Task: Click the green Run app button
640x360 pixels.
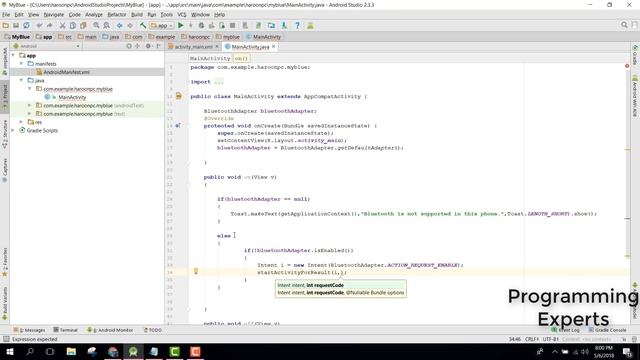Action: [180, 26]
